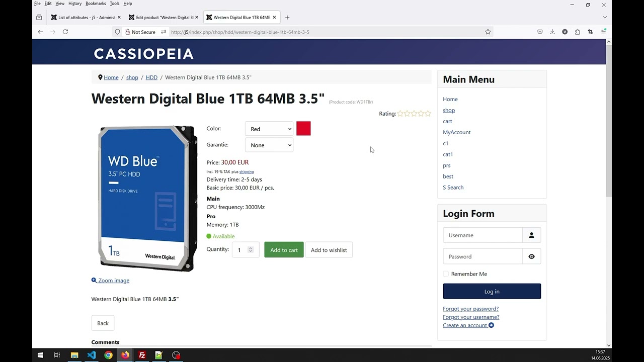Open the Firefox View icon beside tabs

pos(39,17)
